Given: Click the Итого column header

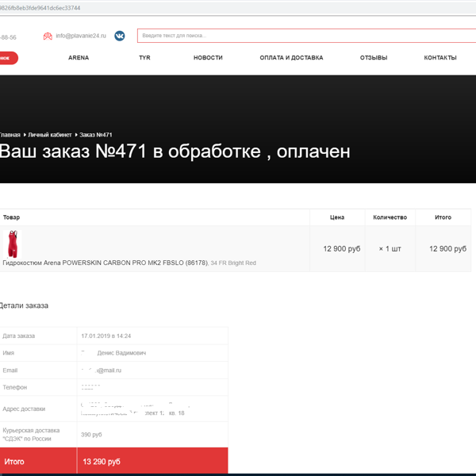Looking at the screenshot, I should point(443,217).
